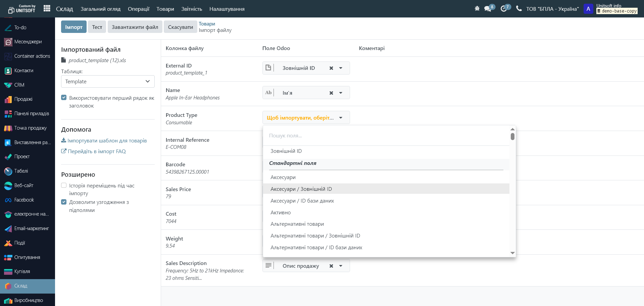Open the CRM app in sidebar
Screen dimensions: 644x306
click(x=19, y=85)
